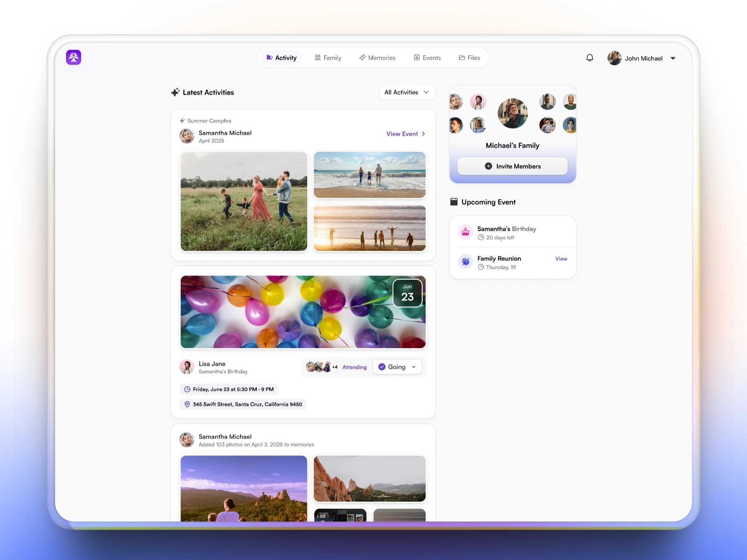747x560 pixels.
Task: Click Added 103 photos on April 3 text
Action: click(x=256, y=444)
